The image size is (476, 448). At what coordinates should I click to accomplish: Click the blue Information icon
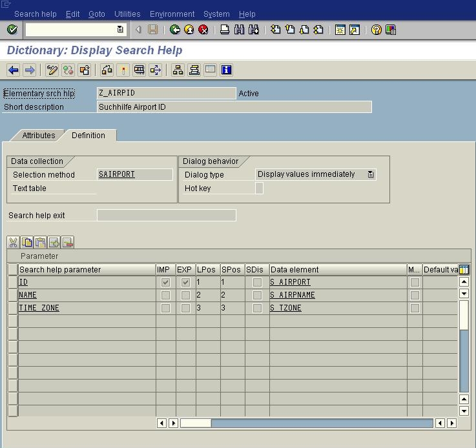tap(227, 70)
